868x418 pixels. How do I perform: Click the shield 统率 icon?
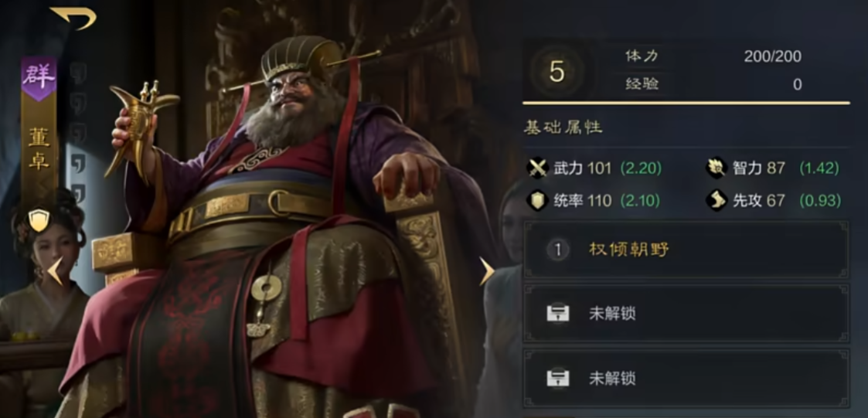[537, 200]
